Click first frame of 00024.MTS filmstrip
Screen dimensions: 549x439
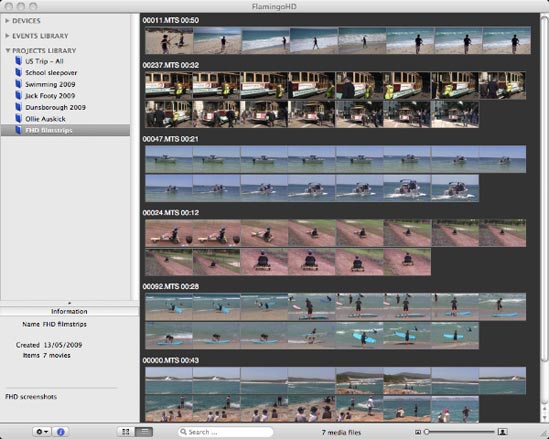tap(169, 233)
